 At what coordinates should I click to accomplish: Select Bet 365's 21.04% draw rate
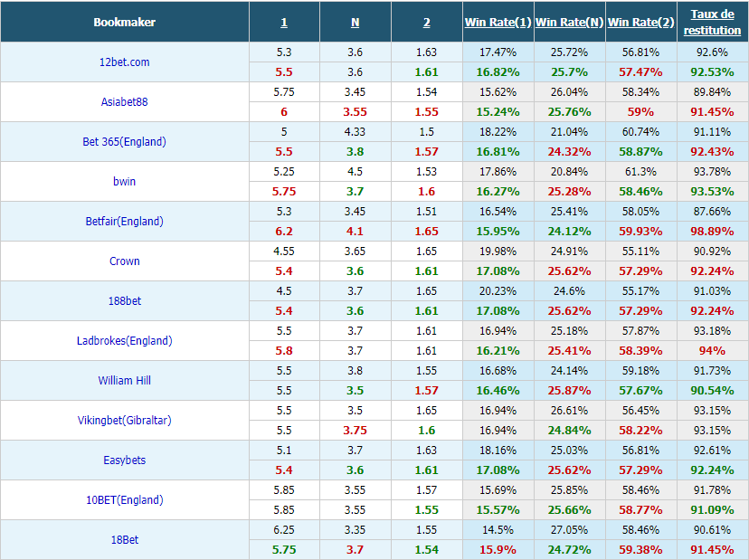coord(569,132)
